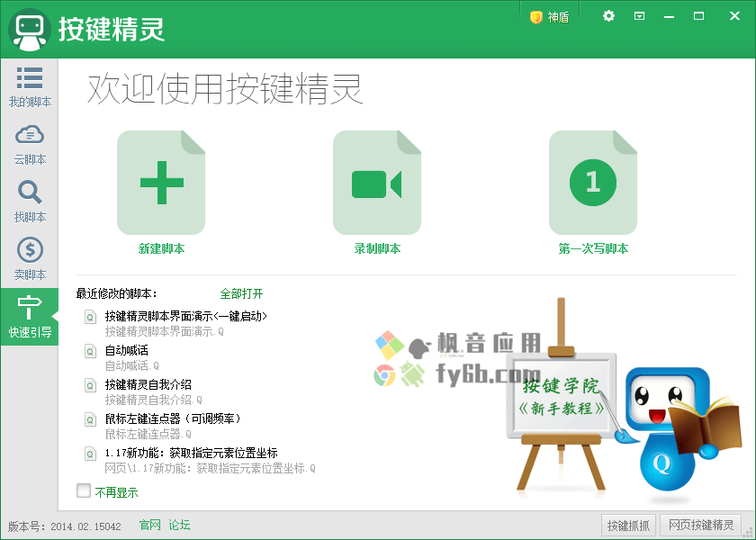This screenshot has width=756, height=540.
Task: Open the 自动喊话 script
Action: pyautogui.click(x=126, y=350)
